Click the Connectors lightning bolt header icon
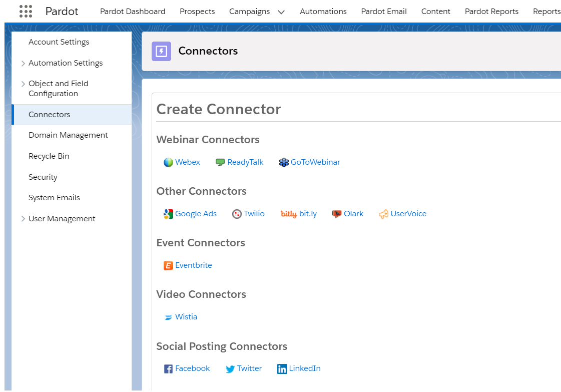561x392 pixels. [161, 51]
